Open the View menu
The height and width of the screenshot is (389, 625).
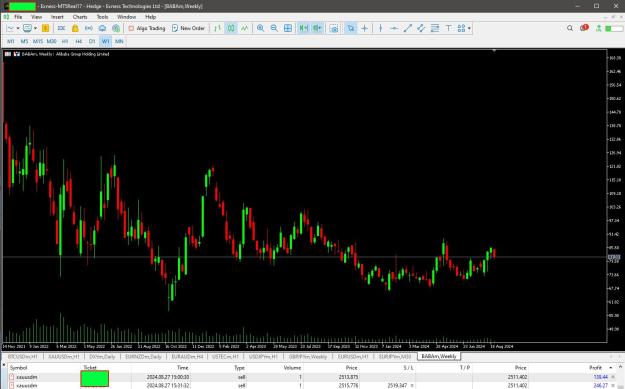click(x=36, y=17)
